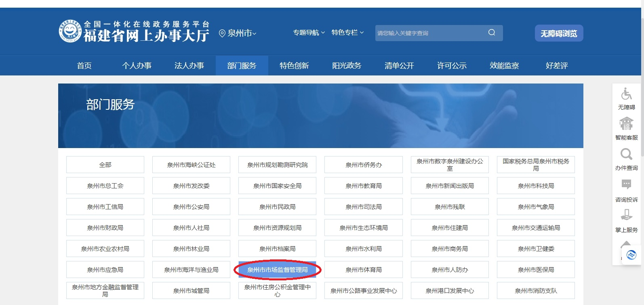Image resolution: width=644 pixels, height=305 pixels.
Task: Expand the 专题导航 dropdown
Action: pos(309,33)
